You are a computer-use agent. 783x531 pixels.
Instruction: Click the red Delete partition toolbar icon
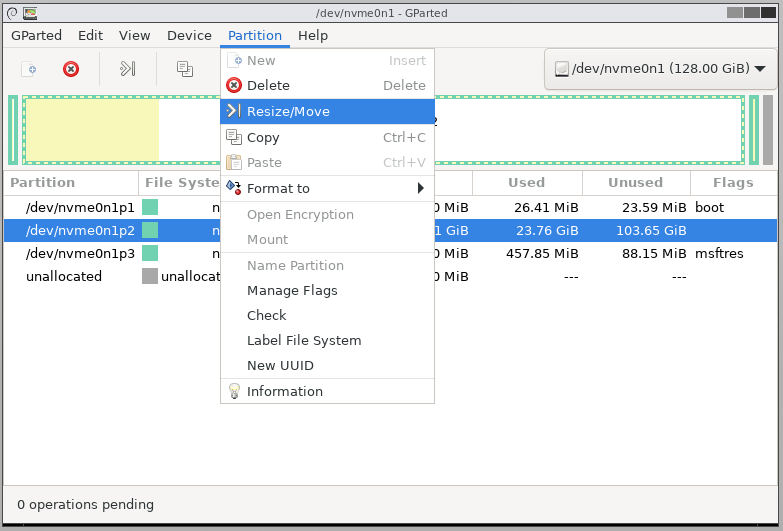pyautogui.click(x=71, y=69)
